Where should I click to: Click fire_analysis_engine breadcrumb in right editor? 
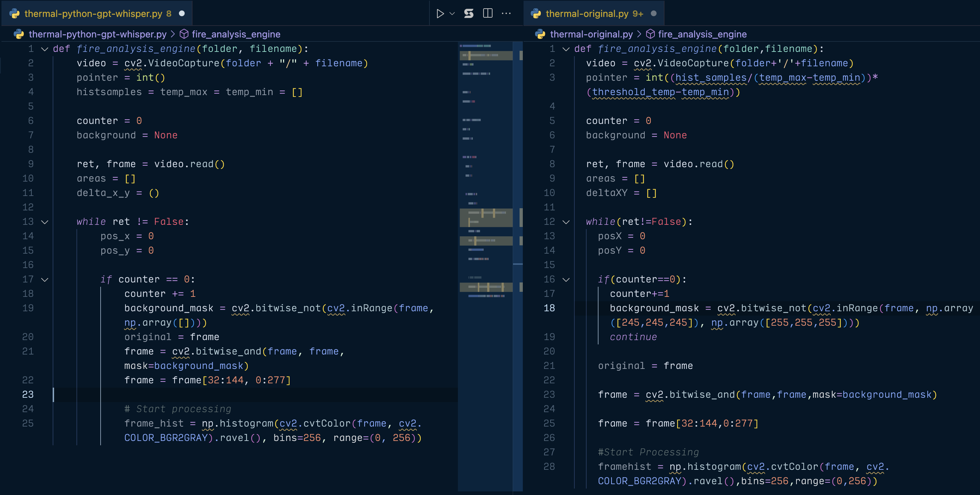click(702, 34)
